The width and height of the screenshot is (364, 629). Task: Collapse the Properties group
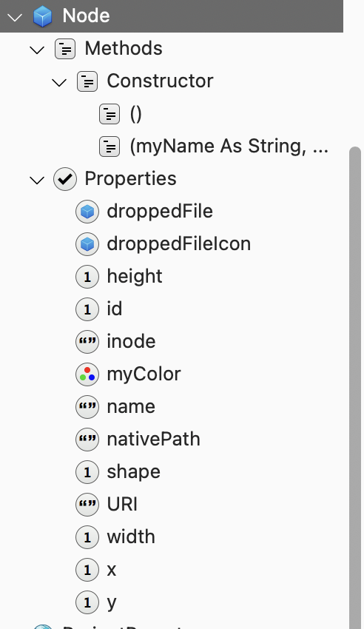pos(37,180)
